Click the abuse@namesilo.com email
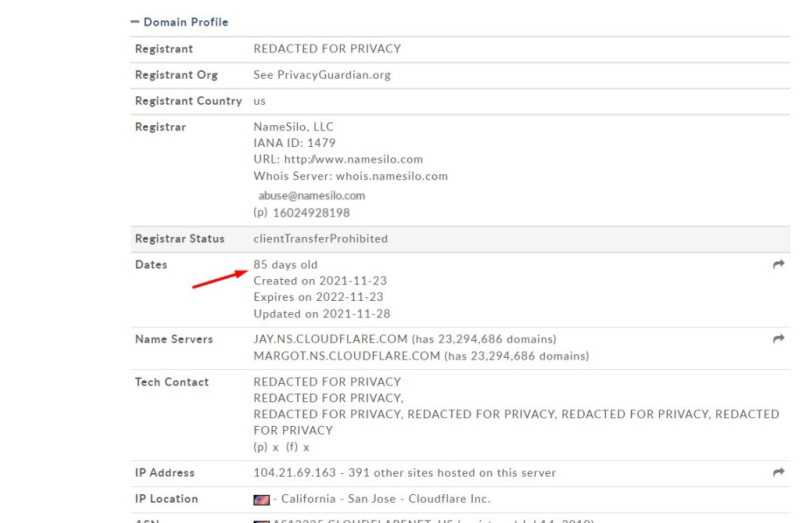 click(311, 195)
